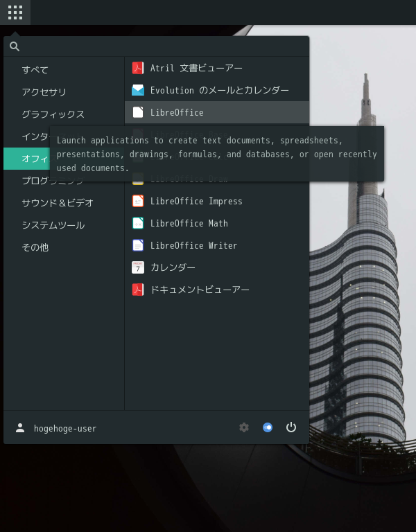Image resolution: width=416 pixels, height=532 pixels.
Task: Click the LibreOffice Start Center icon
Action: coord(138,112)
